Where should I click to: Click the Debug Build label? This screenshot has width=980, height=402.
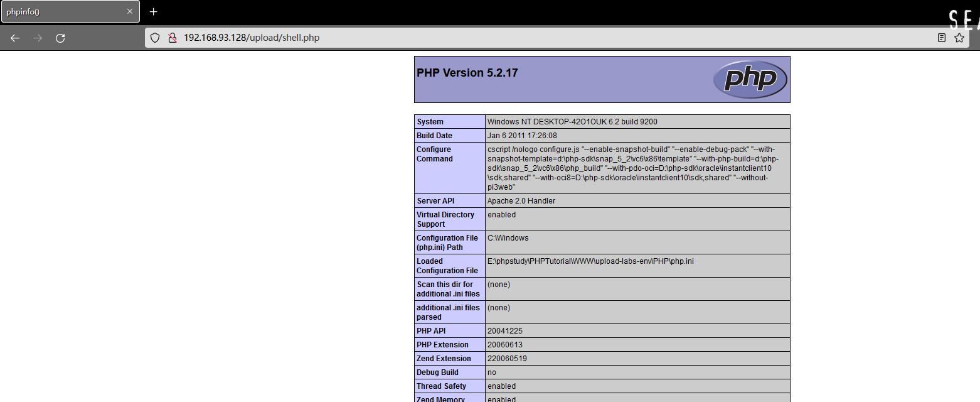437,372
